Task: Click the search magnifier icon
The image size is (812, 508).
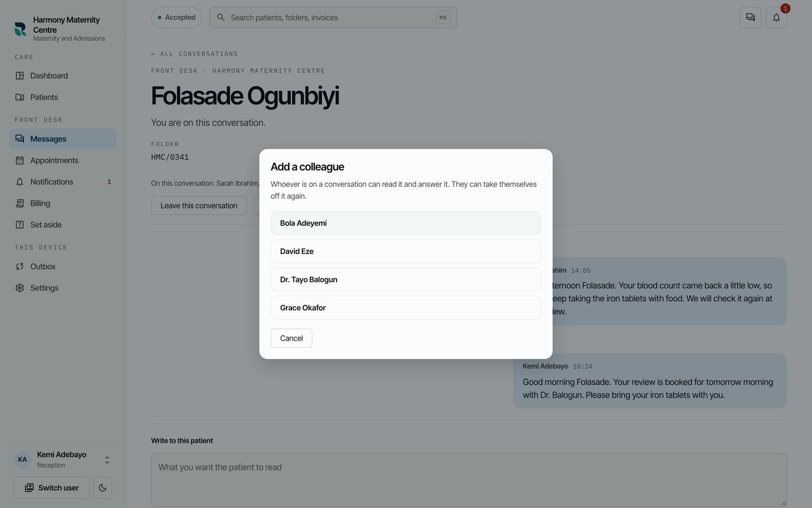Action: pyautogui.click(x=221, y=17)
